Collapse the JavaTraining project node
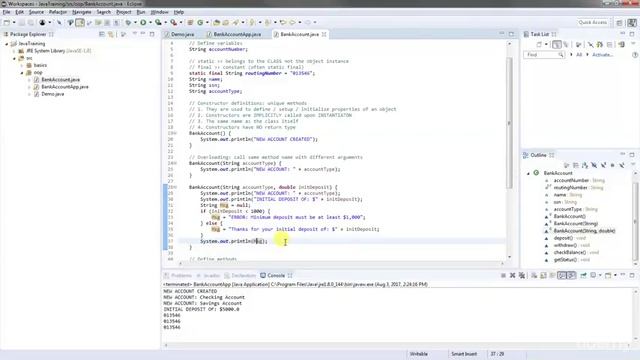640x360 pixels. pyautogui.click(x=7, y=44)
